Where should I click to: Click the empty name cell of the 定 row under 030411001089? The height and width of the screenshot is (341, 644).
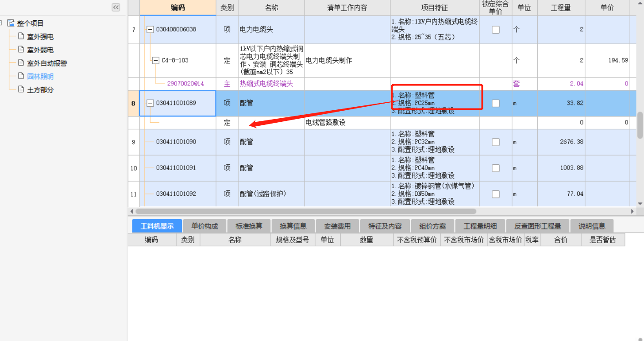click(272, 123)
